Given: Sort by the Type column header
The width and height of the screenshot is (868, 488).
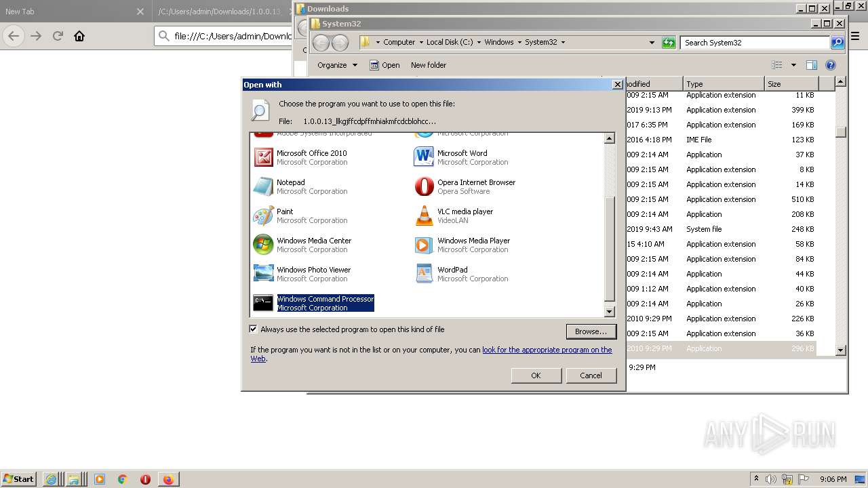Looking at the screenshot, I should (724, 84).
